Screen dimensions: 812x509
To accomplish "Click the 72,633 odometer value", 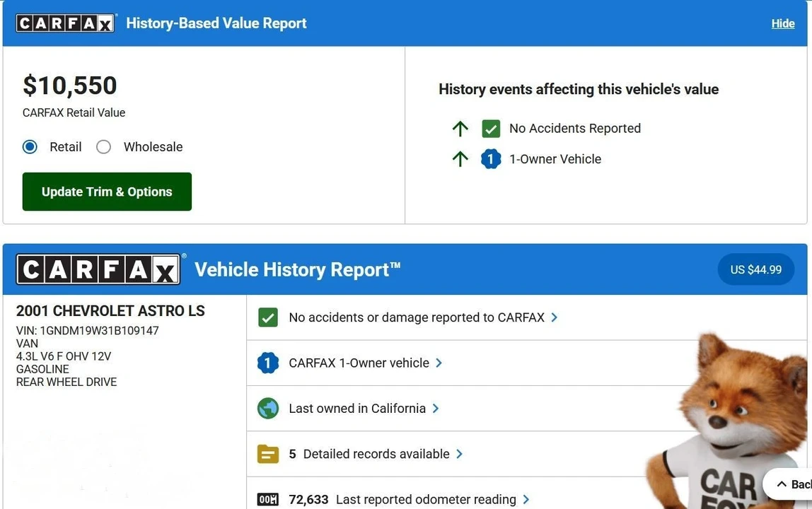I will click(308, 500).
